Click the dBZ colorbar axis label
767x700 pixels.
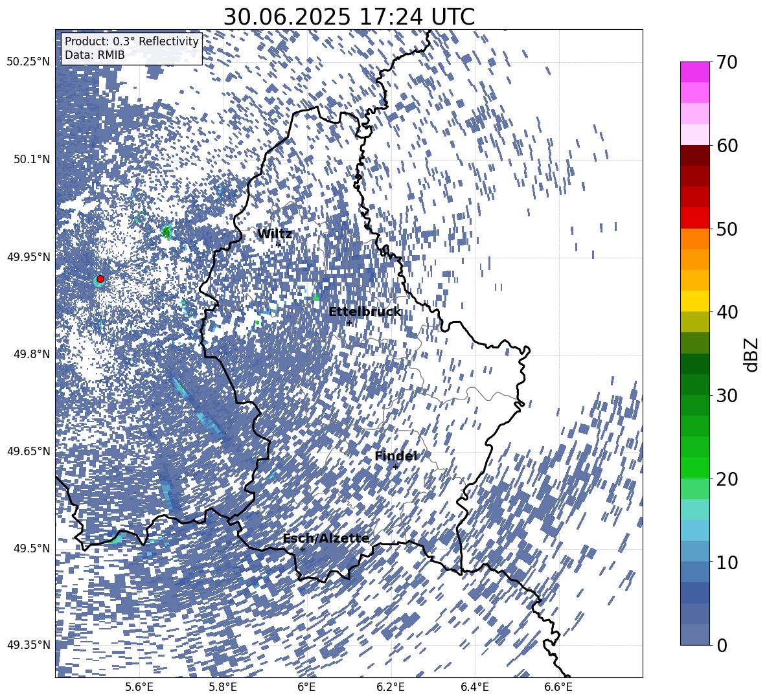pyautogui.click(x=752, y=354)
